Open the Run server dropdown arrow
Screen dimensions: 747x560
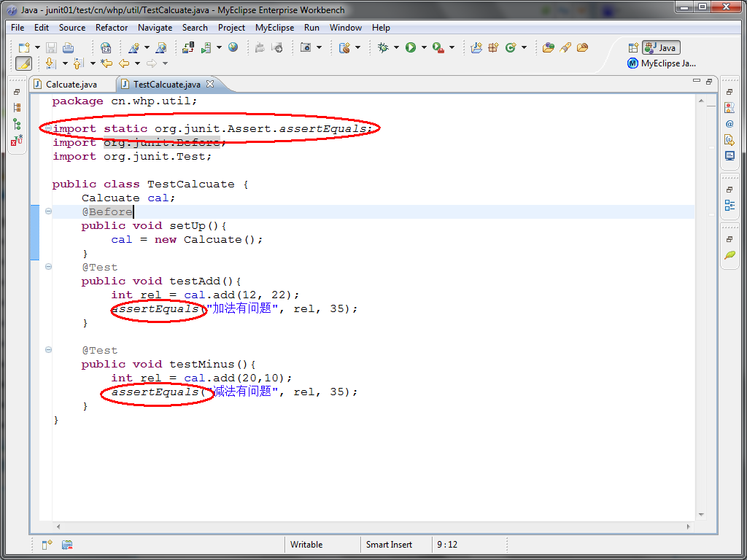[219, 47]
